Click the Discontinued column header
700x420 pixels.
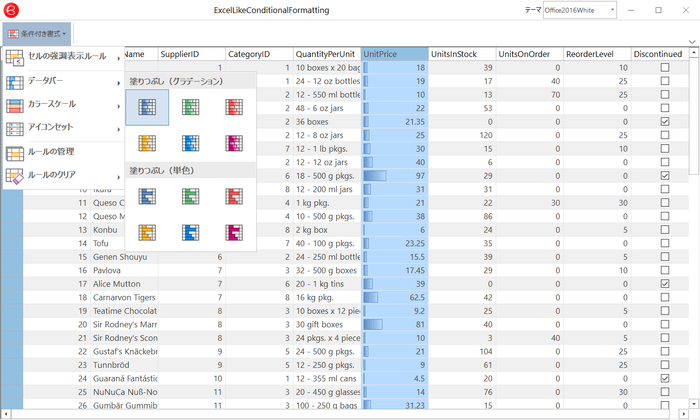(660, 54)
